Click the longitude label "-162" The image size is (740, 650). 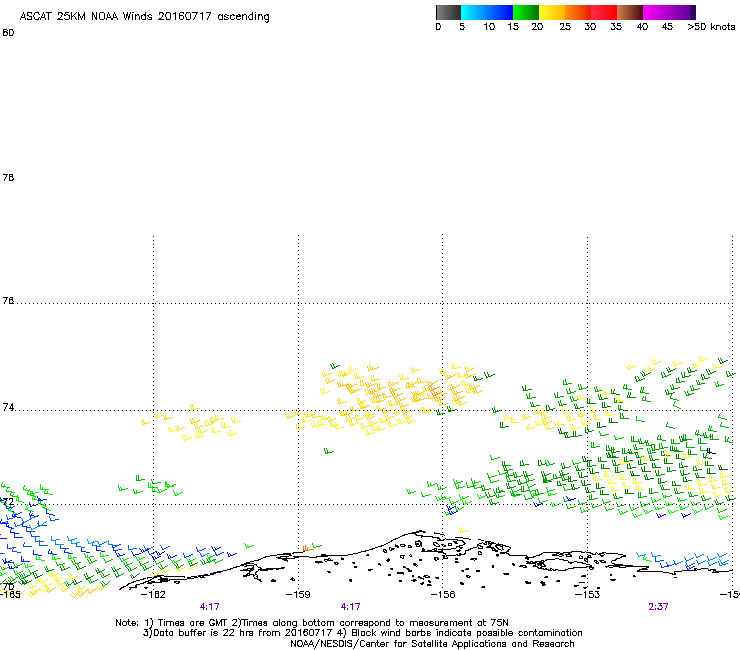pyautogui.click(x=153, y=594)
